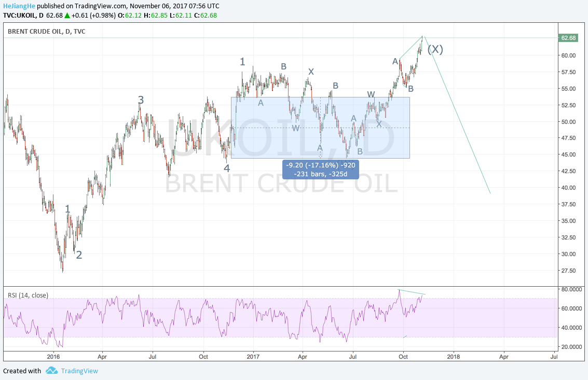Click the 20.0000 RSI axis label
Screen dimensions: 588x380
coord(571,347)
